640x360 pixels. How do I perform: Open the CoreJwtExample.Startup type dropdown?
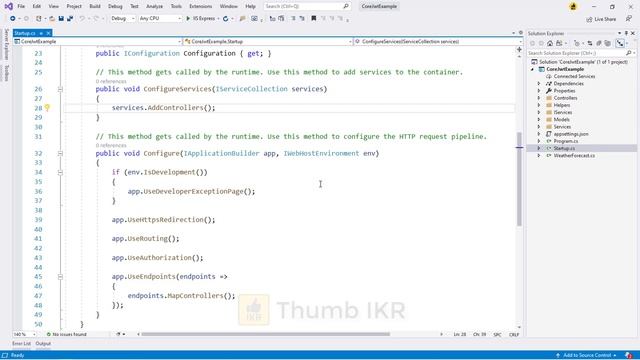tap(268, 42)
